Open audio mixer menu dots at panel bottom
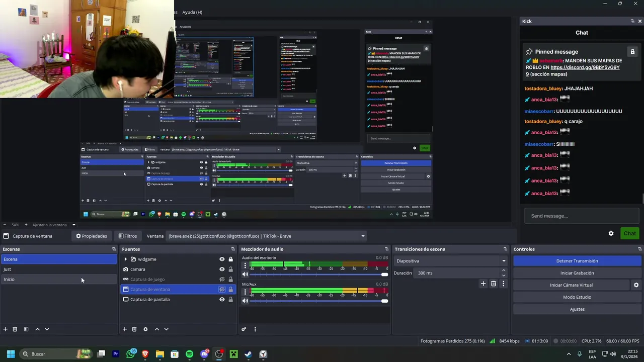644x362 pixels. click(255, 329)
